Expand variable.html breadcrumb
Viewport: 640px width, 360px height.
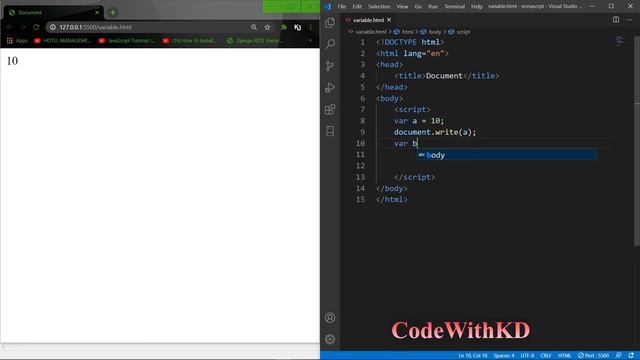(x=367, y=32)
